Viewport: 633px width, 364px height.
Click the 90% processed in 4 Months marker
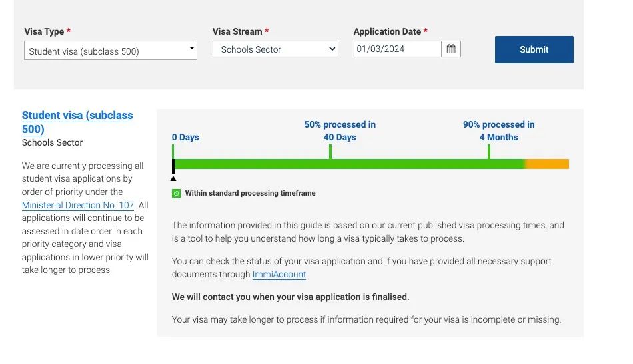[x=499, y=131]
